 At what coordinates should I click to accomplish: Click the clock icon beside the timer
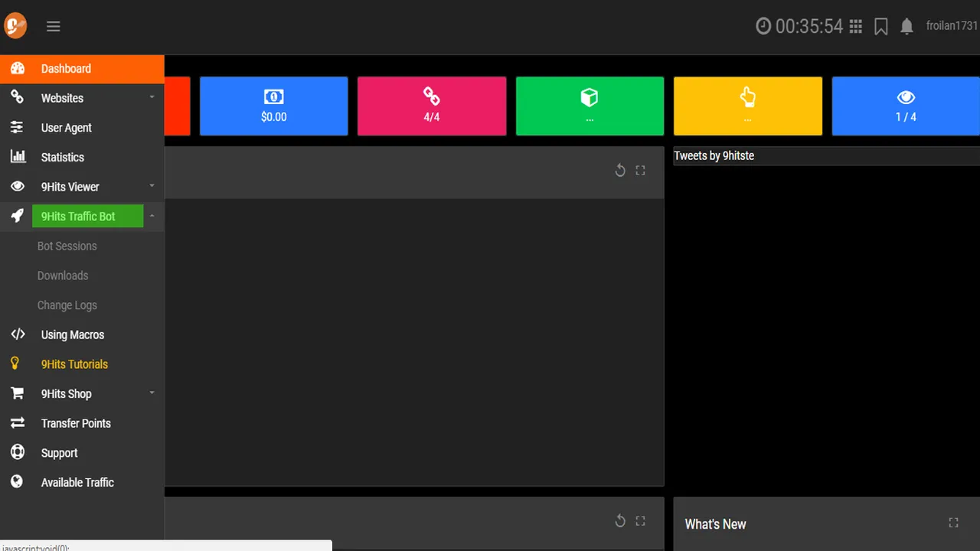(763, 27)
